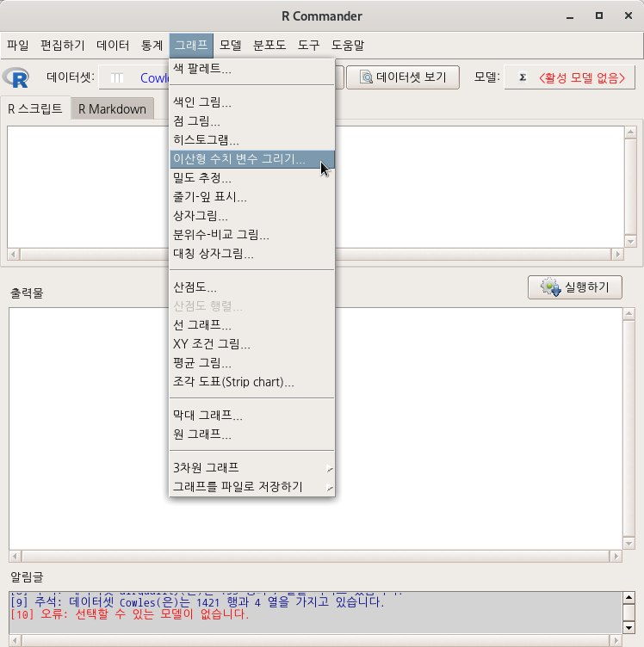
Task: Click the gear icon on 실행하기 button
Action: pos(551,287)
